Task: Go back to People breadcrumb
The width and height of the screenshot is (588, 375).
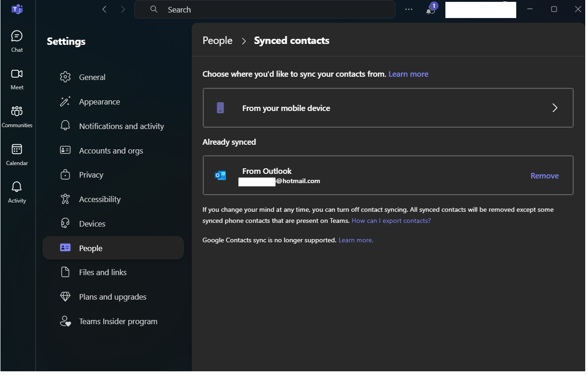Action: coord(218,41)
